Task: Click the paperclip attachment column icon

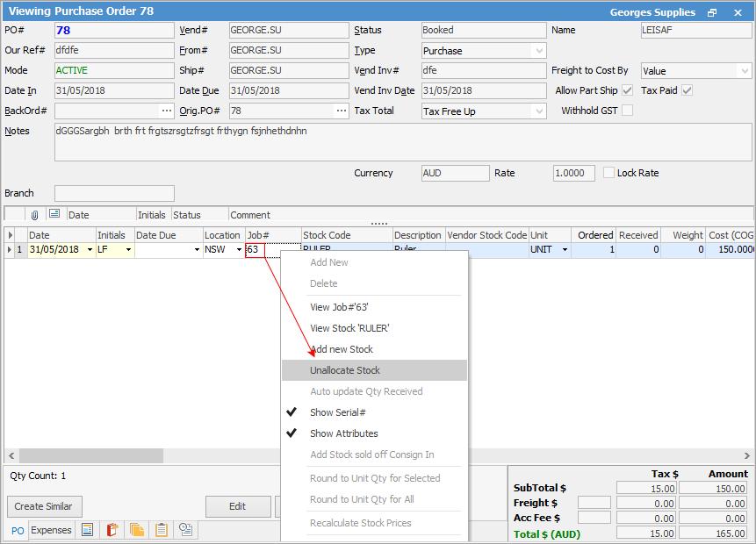Action: (35, 214)
